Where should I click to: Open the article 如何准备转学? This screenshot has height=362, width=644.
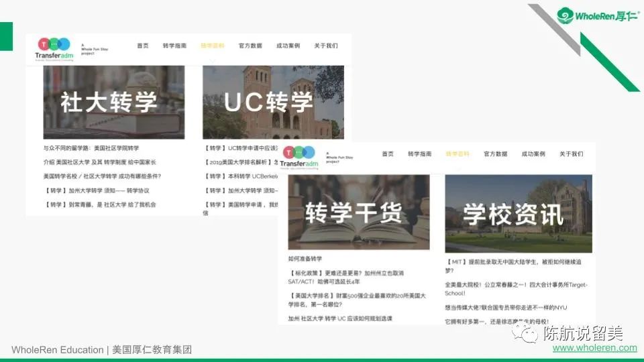[305, 259]
